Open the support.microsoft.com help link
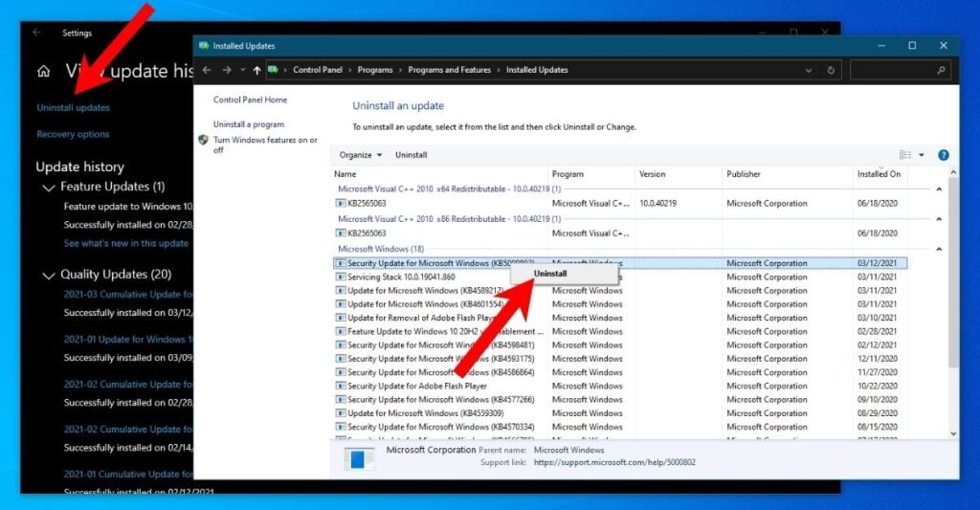Viewport: 980px width, 510px height. 614,462
